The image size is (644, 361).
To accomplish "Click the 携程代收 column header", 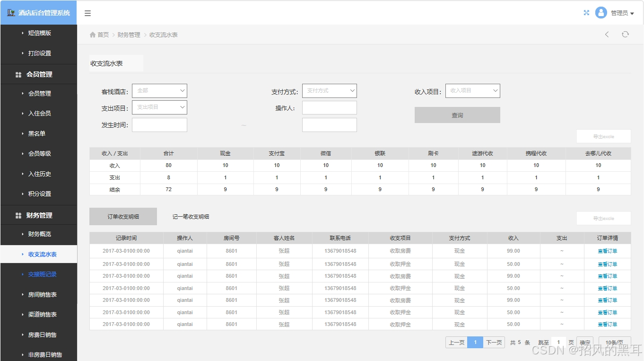I will click(536, 153).
